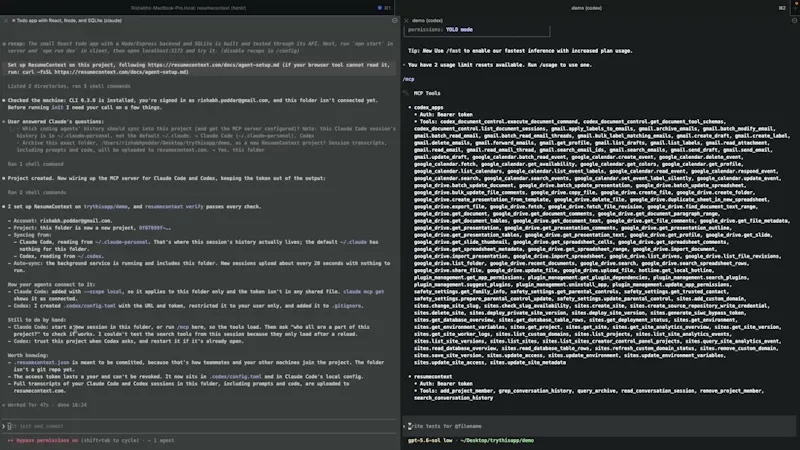This screenshot has height=450, width=800.
Task: Click the '1 agent' status indicator
Action: 162,440
